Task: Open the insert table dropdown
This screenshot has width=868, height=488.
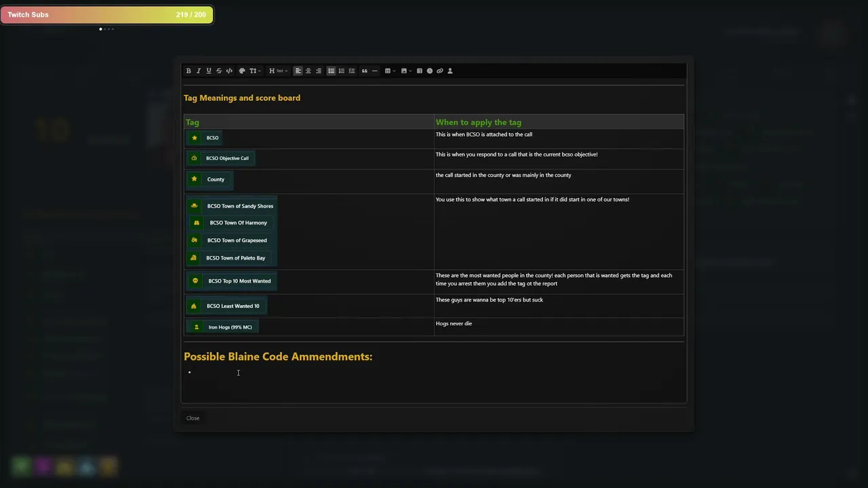Action: pos(389,70)
